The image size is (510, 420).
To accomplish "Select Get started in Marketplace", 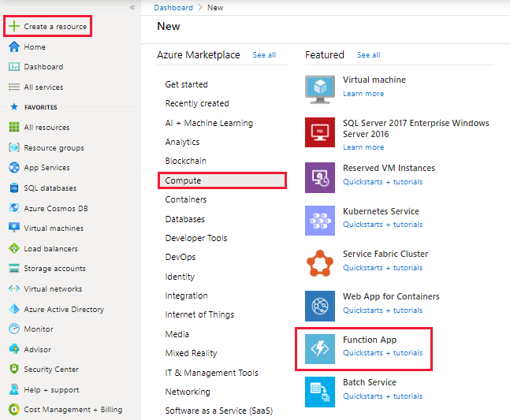I will (x=186, y=84).
